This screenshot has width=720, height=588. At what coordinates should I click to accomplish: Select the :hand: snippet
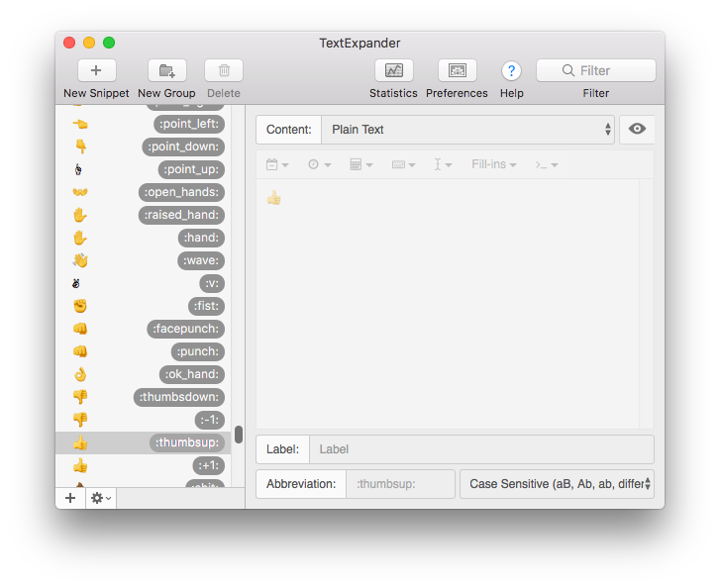[x=144, y=238]
